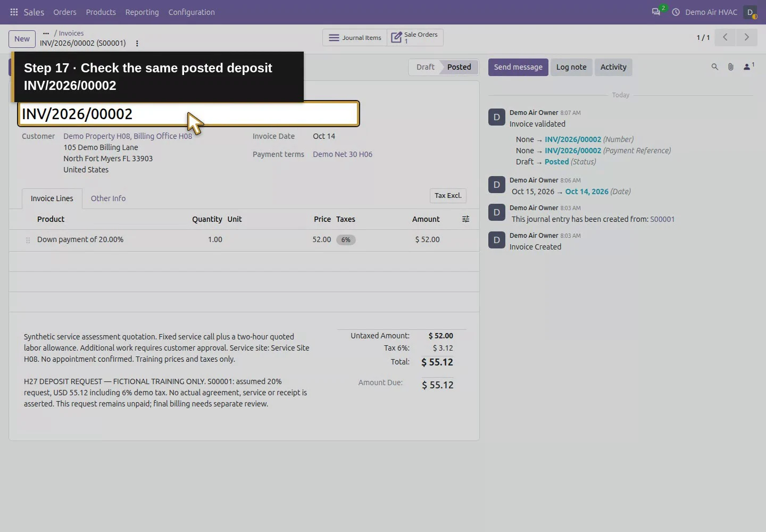Select the Draft status stage

coord(425,67)
